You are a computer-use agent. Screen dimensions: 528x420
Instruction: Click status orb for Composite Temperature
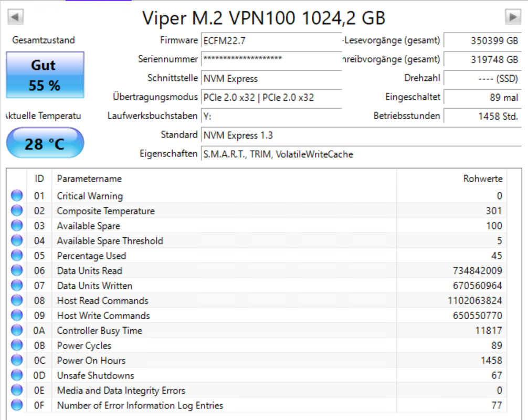(17, 211)
